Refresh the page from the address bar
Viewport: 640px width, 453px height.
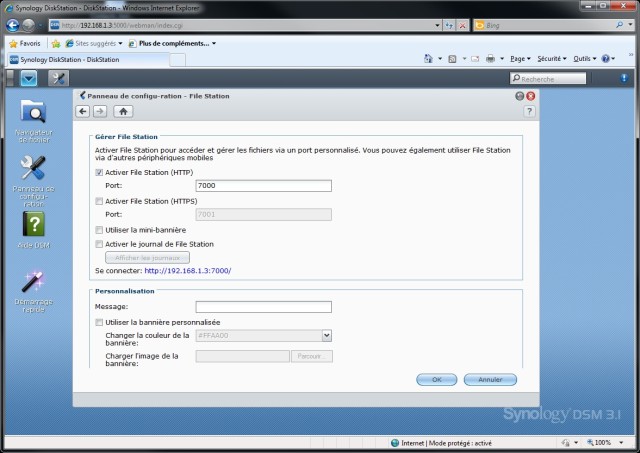pyautogui.click(x=449, y=25)
